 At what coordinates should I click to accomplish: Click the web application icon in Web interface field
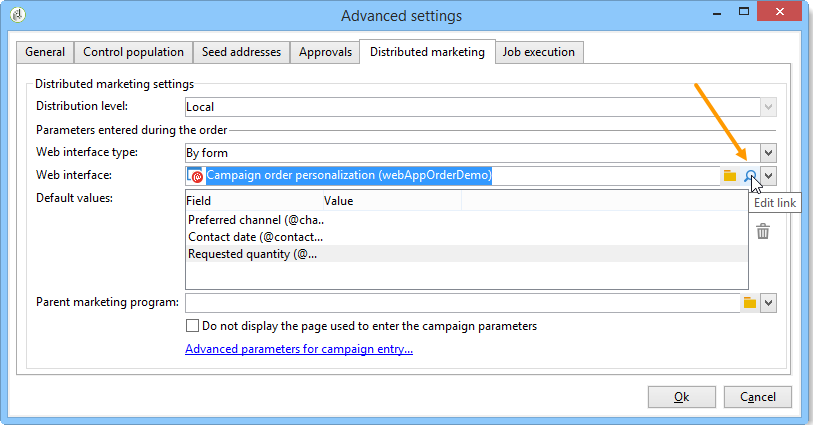click(x=196, y=176)
